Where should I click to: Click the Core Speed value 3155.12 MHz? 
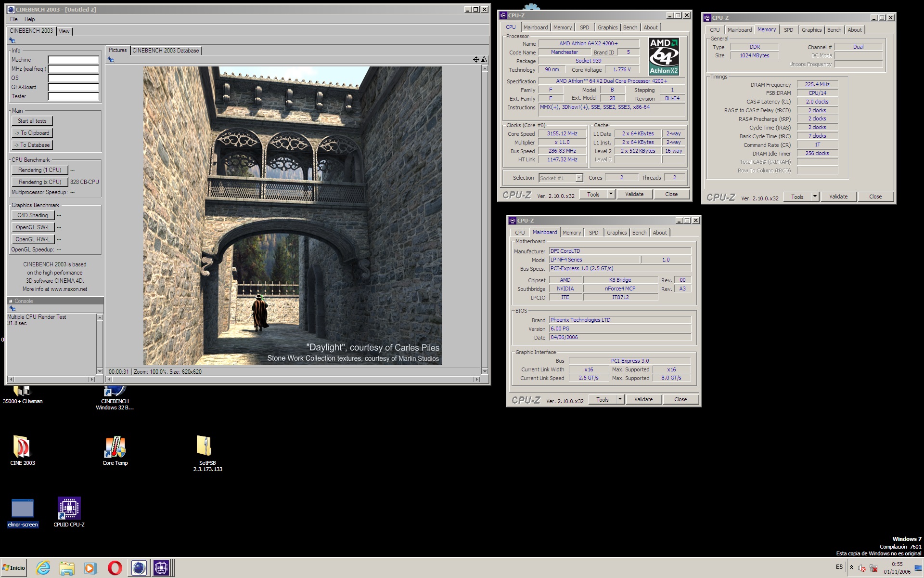[562, 134]
